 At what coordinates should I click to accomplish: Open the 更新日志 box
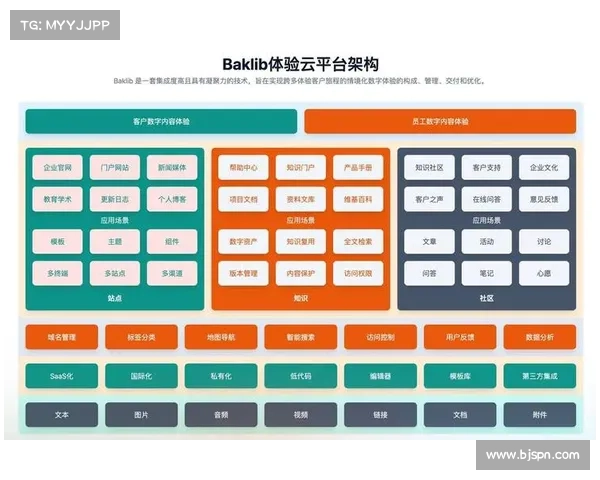tap(115, 199)
